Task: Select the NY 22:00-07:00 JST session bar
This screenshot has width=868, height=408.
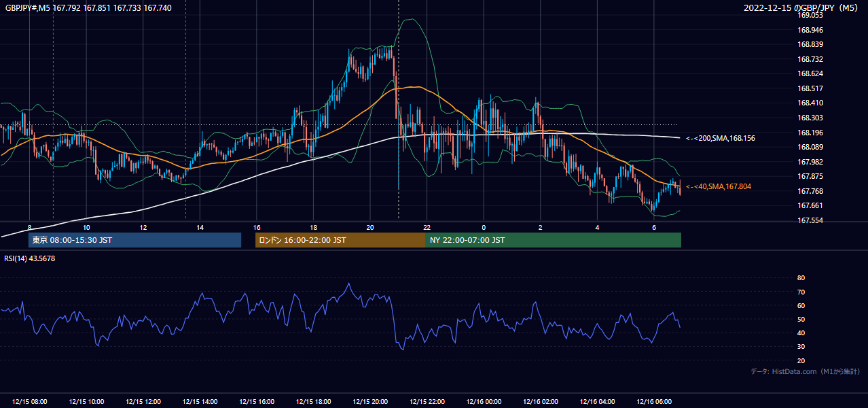Action: 554,240
